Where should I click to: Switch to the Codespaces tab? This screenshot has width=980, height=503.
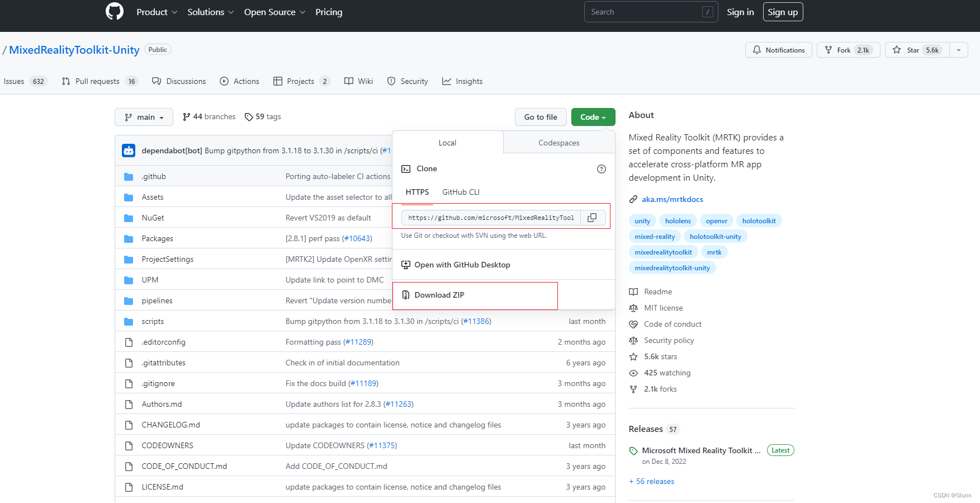pos(559,143)
